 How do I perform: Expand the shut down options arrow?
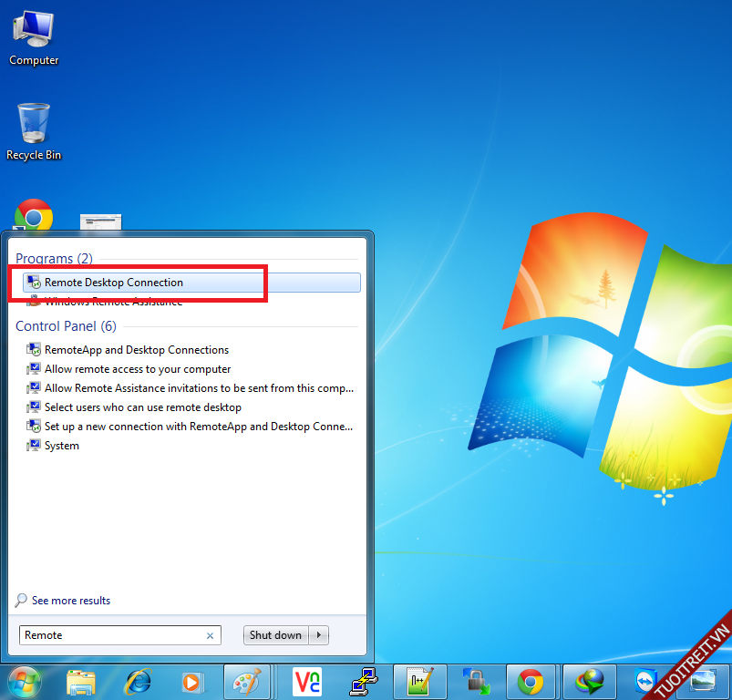tap(318, 635)
